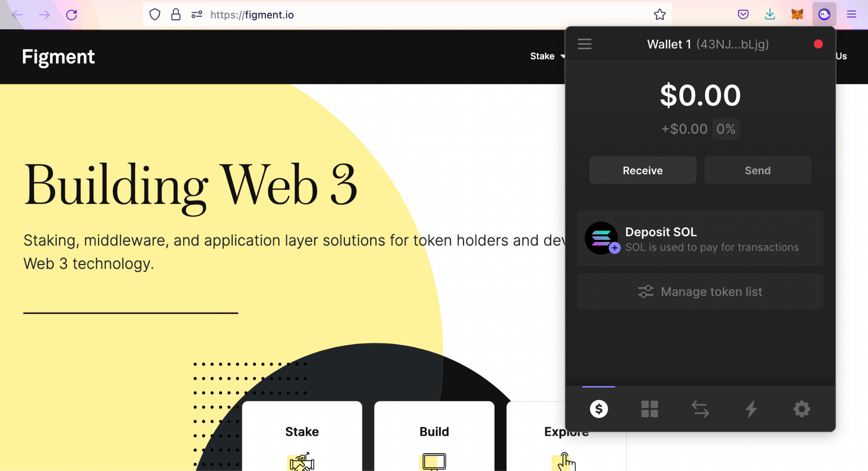868x471 pixels.
Task: Click the Manage token list option
Action: click(x=700, y=291)
